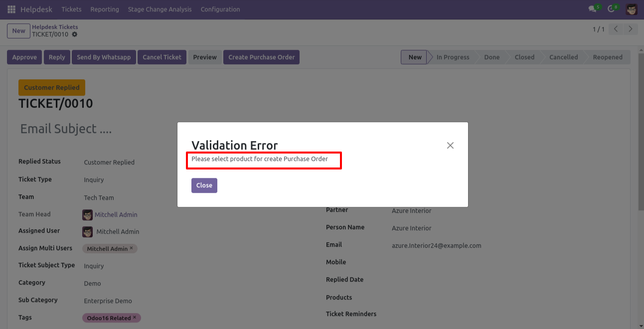The width and height of the screenshot is (644, 329).
Task: Open the Category field showing Demo
Action: (x=92, y=284)
